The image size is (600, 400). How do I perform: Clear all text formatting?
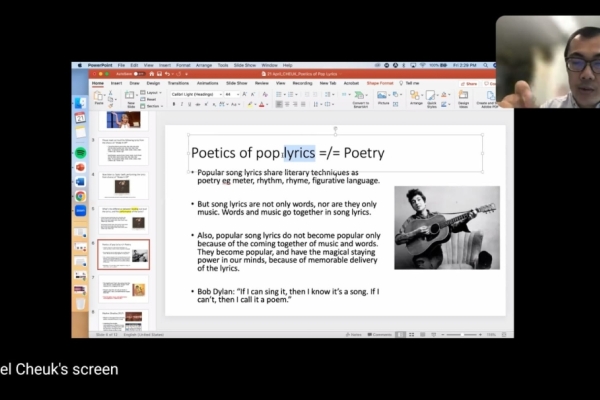[265, 94]
